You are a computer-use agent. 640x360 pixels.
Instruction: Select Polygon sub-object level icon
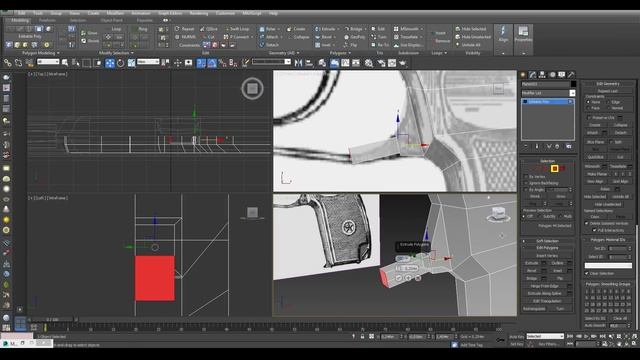tap(554, 168)
